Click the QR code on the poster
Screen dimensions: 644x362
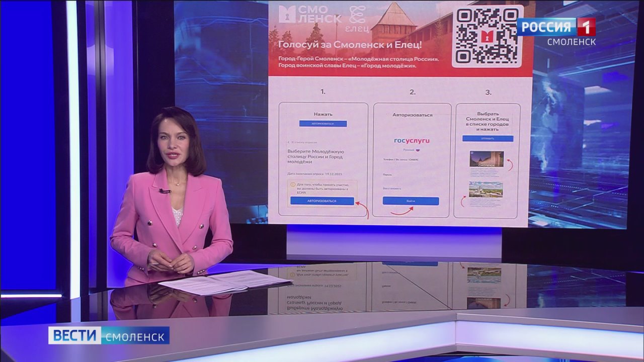tap(486, 36)
